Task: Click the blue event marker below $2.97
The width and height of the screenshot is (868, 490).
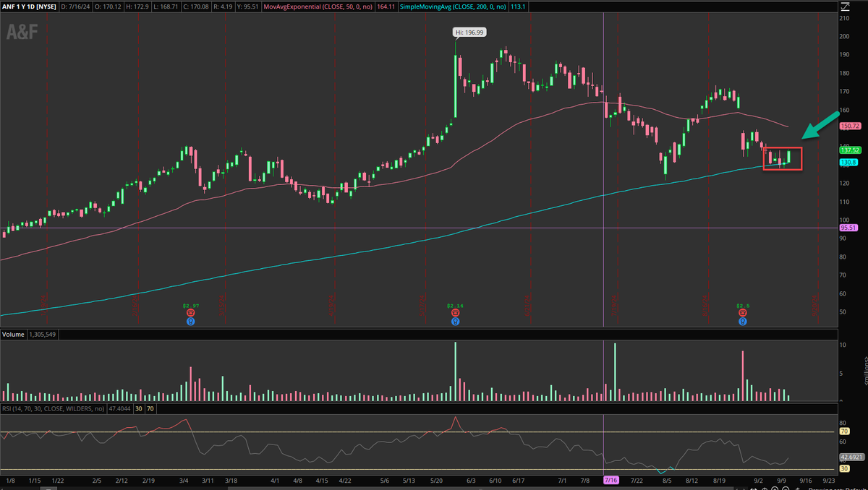Action: pos(191,322)
